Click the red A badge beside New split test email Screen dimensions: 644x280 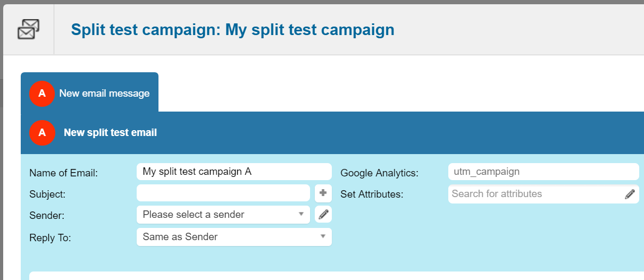(42, 133)
